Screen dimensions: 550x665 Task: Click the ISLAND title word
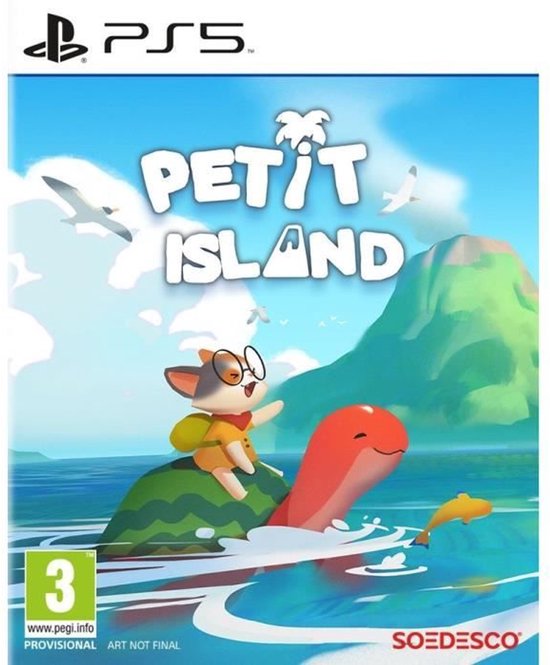tap(283, 256)
